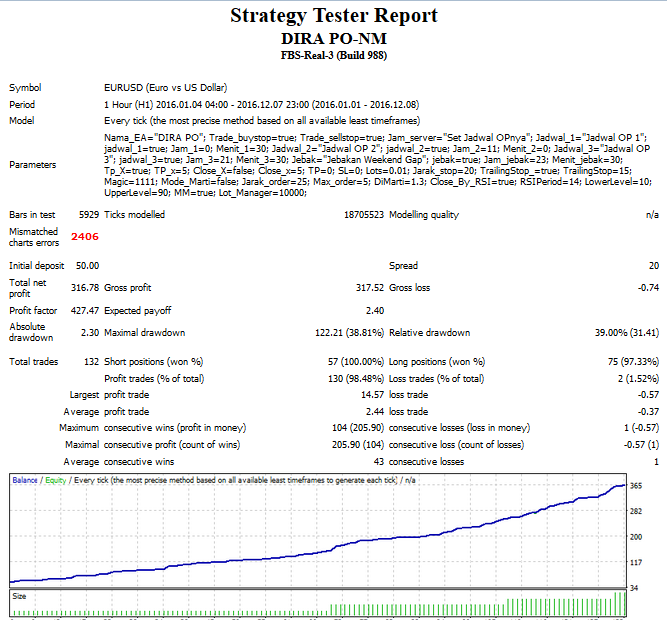Click the red mismatched errors number 2406

pos(85,237)
